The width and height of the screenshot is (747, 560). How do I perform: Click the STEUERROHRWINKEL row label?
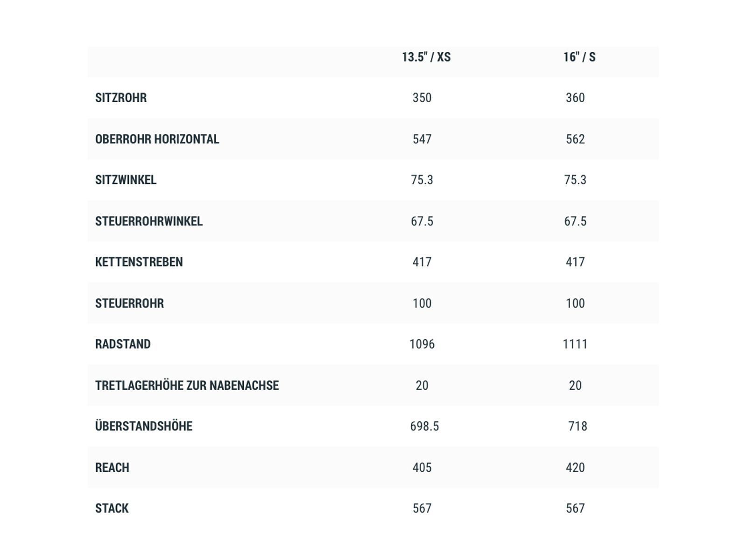[149, 221]
